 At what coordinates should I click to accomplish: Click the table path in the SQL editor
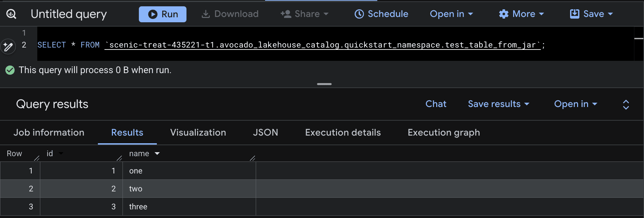[323, 45]
